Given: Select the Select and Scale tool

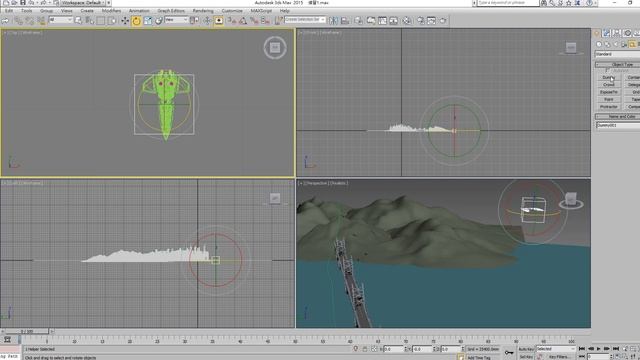Looking at the screenshot, I should [x=148, y=20].
